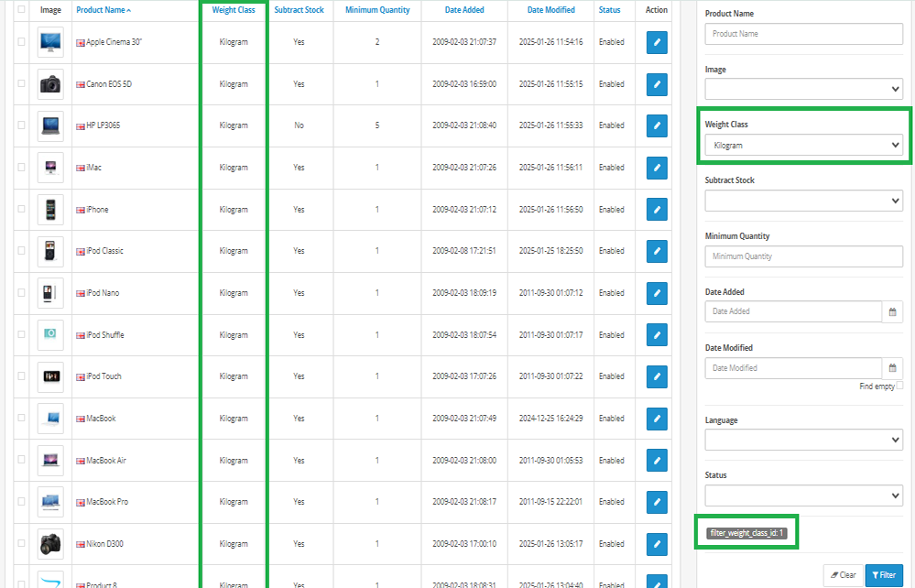The height and width of the screenshot is (588, 915).
Task: Open edit for iPod Nano
Action: pos(657,293)
